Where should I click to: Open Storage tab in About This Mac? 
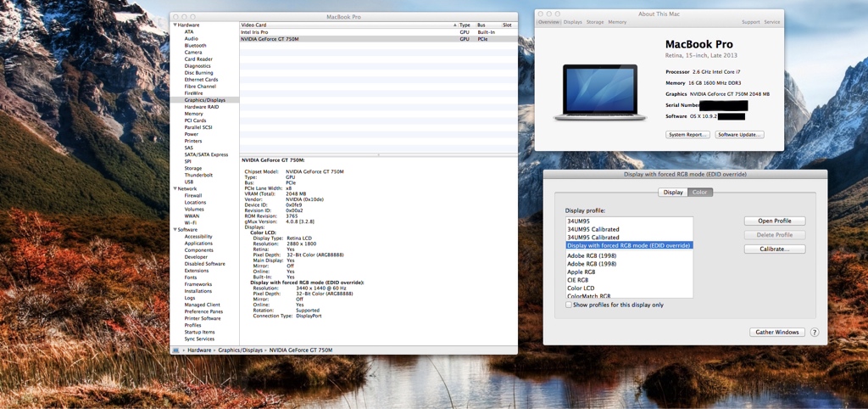pyautogui.click(x=595, y=22)
